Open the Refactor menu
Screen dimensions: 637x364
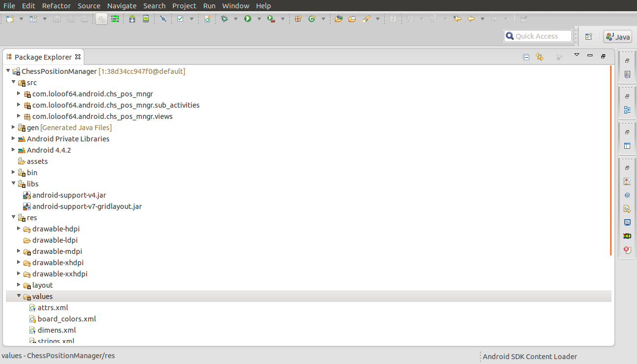[56, 6]
